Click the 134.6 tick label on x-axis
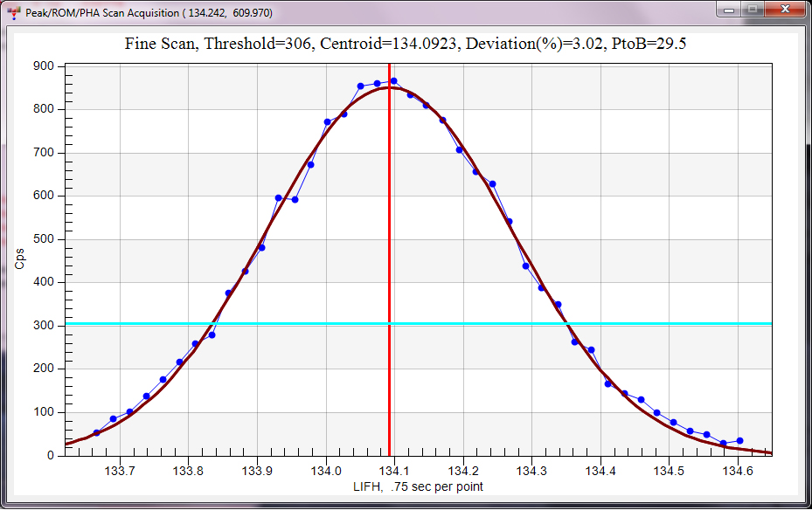 [739, 471]
